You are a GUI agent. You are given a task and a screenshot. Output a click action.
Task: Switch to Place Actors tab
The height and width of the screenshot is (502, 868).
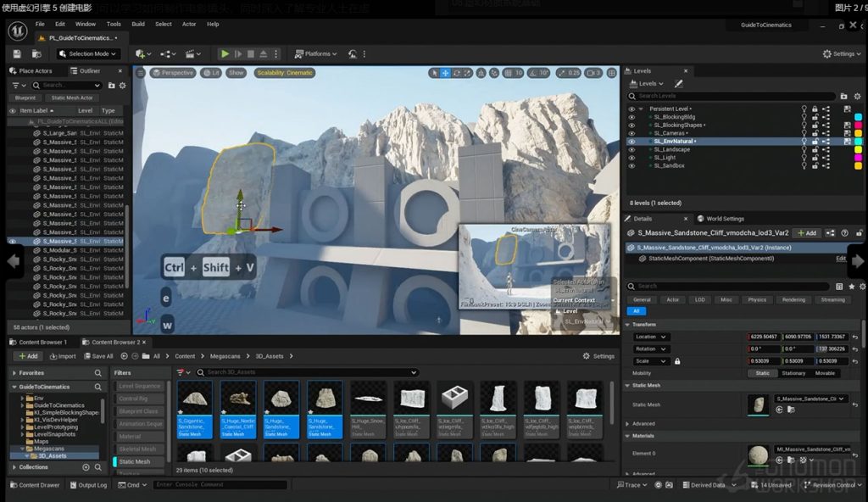pos(31,71)
